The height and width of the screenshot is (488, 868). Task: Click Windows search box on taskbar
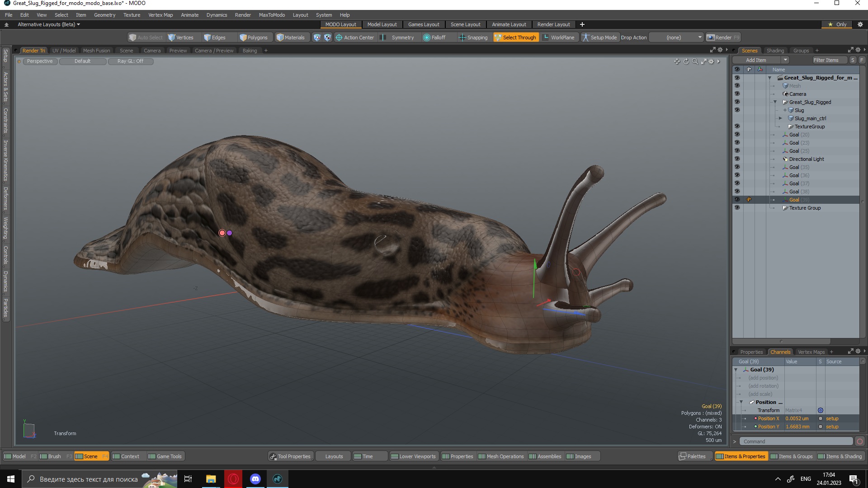(99, 479)
